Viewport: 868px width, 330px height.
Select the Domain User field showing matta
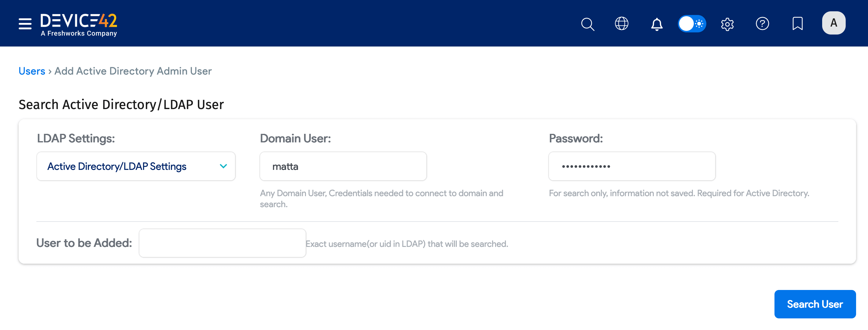click(343, 166)
